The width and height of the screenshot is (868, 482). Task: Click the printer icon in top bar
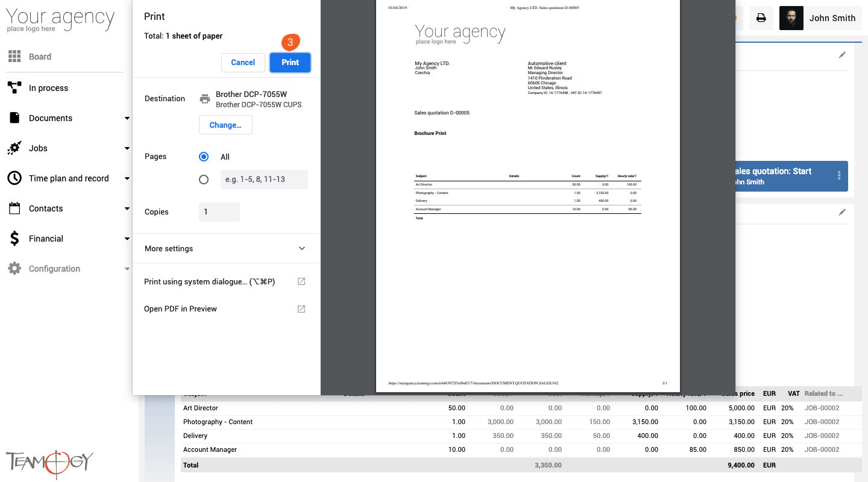tap(761, 18)
